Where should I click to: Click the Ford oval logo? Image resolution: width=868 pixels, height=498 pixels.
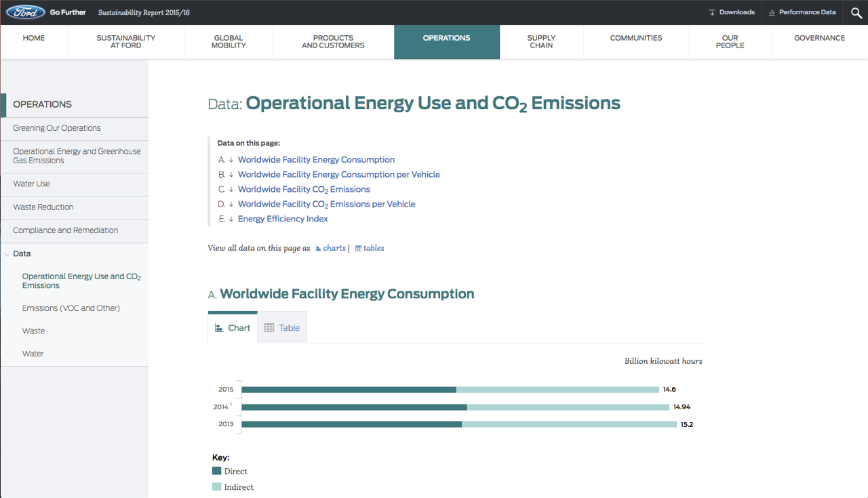(x=26, y=12)
